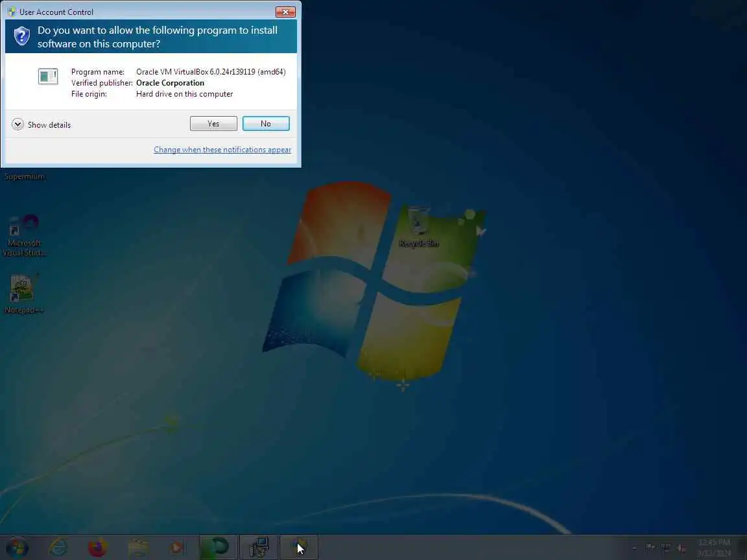Click the installer program icon in dialog

[x=47, y=76]
